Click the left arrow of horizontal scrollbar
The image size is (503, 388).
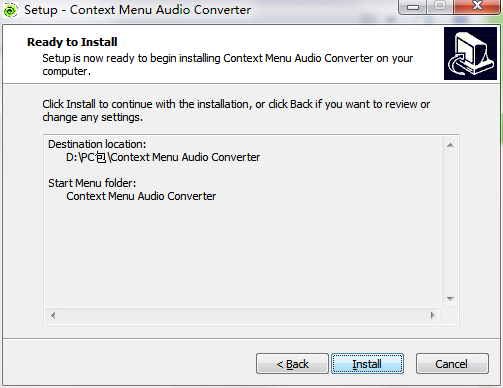pyautogui.click(x=53, y=315)
